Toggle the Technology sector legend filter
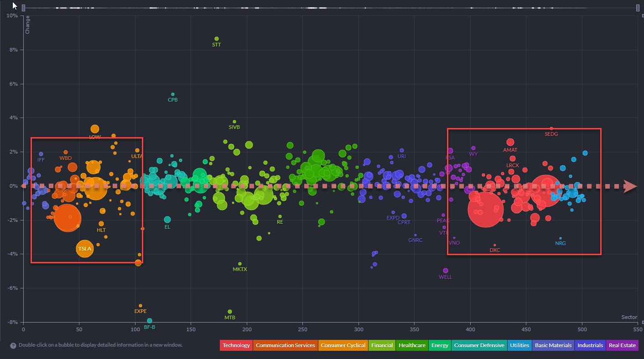The height and width of the screenshot is (359, 644). point(236,345)
